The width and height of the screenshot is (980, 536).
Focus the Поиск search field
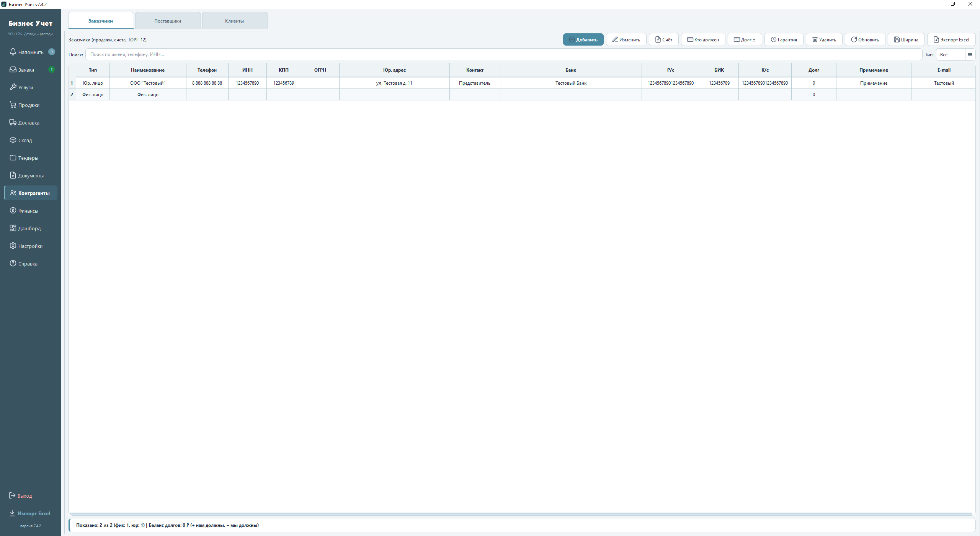[503, 54]
